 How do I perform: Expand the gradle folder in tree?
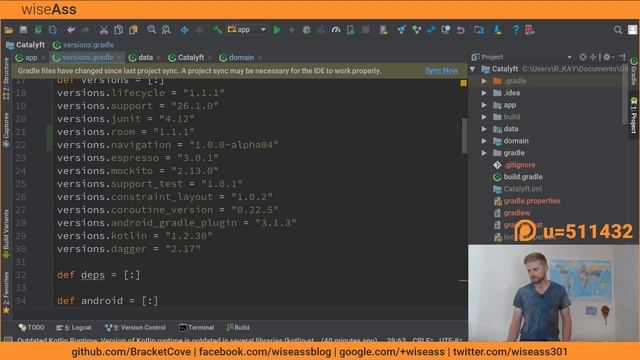(484, 153)
